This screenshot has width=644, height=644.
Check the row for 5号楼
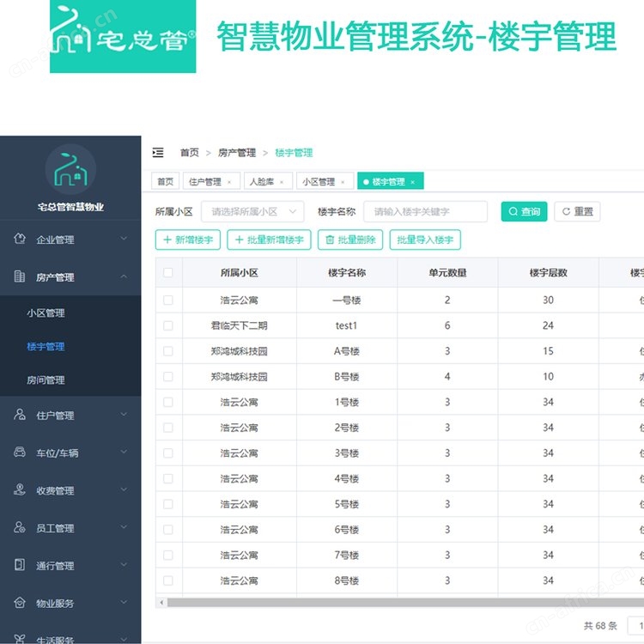point(168,504)
